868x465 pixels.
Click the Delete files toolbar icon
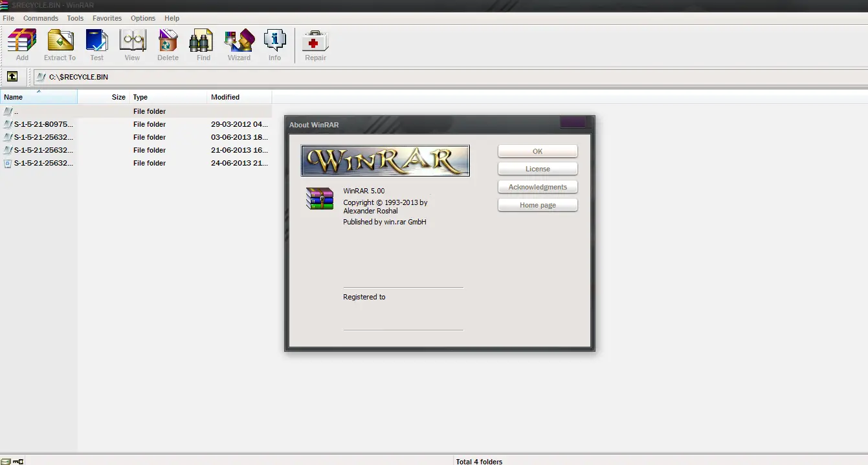[168, 41]
